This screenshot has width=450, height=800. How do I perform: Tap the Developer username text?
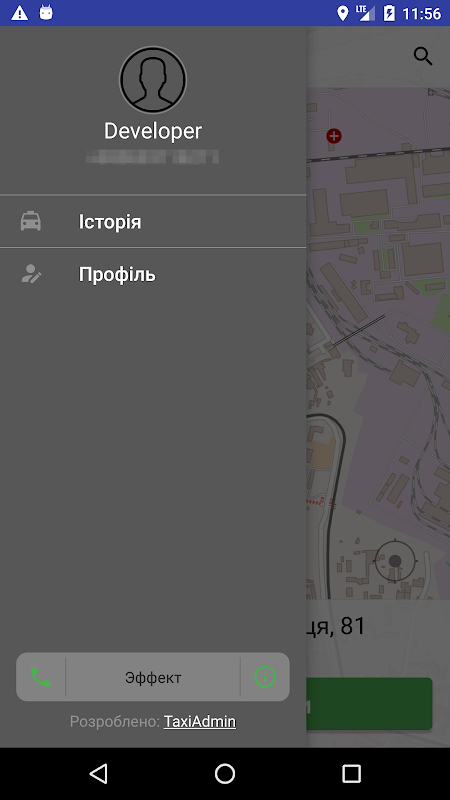(x=153, y=131)
